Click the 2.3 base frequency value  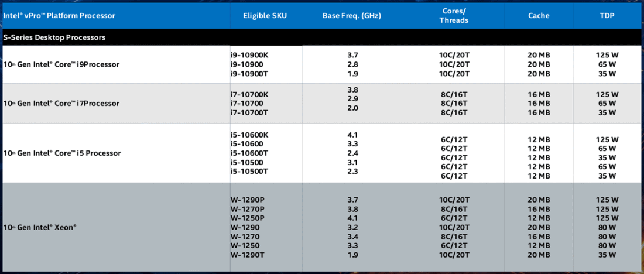coord(353,172)
